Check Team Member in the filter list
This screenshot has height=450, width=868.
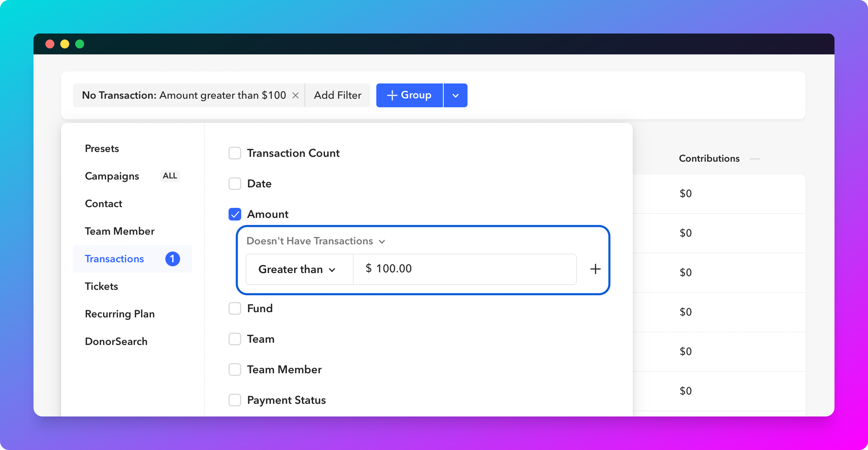pyautogui.click(x=235, y=370)
